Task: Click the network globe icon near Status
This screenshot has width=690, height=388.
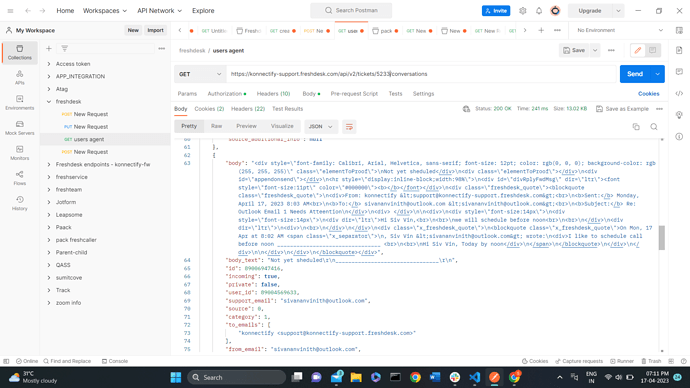Action: click(466, 109)
